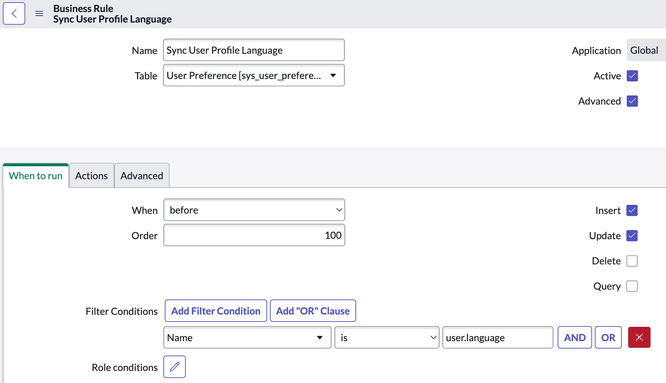Click the OR condition button
Image resolution: width=666 pixels, height=383 pixels.
click(x=608, y=338)
